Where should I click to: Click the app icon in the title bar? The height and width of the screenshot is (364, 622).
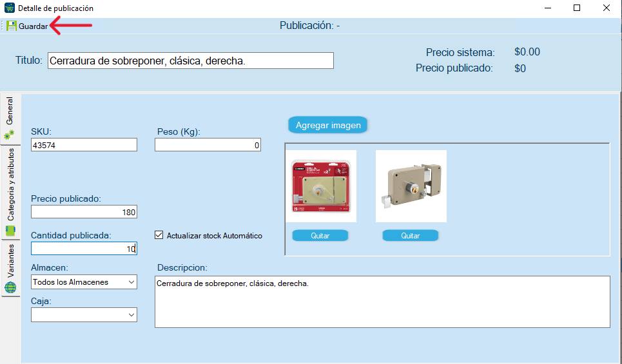10,8
